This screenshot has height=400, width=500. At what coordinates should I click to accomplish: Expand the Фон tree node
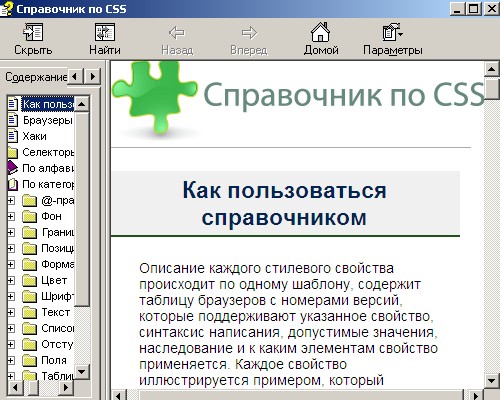click(x=11, y=216)
